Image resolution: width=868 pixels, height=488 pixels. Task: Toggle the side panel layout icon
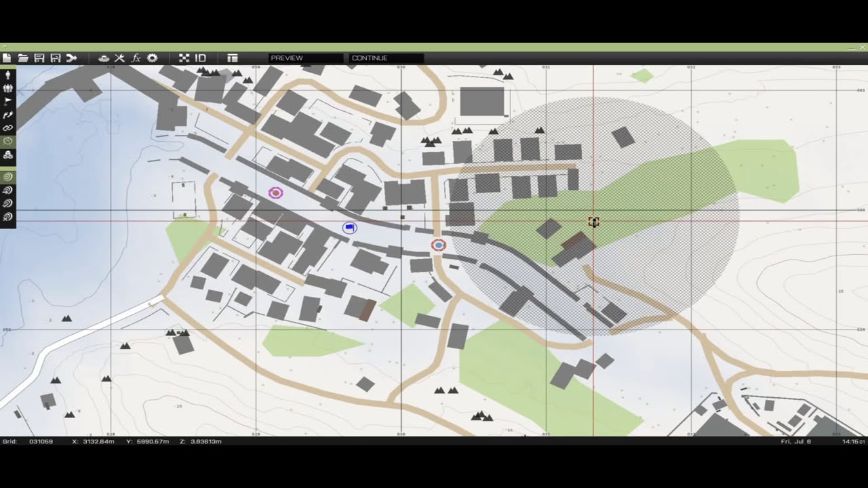[x=233, y=58]
